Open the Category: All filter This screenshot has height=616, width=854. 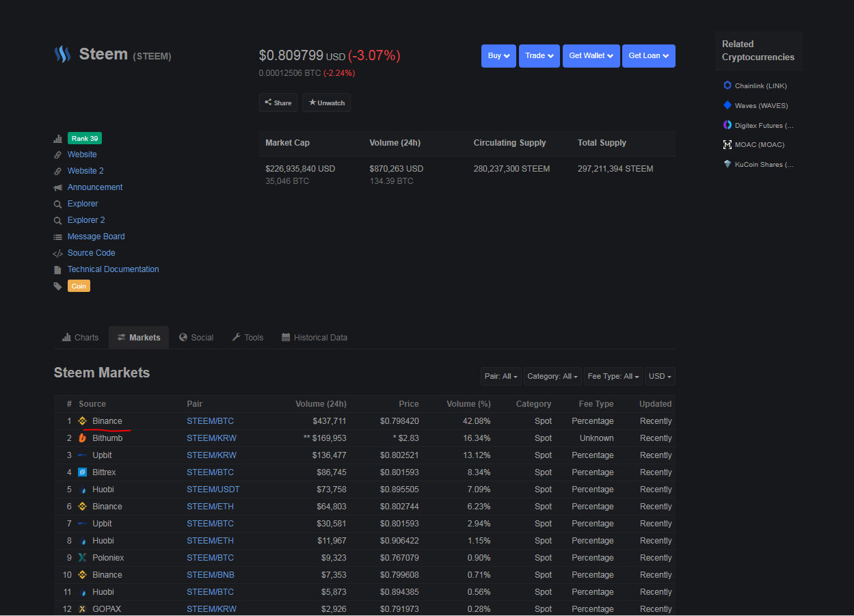tap(552, 377)
